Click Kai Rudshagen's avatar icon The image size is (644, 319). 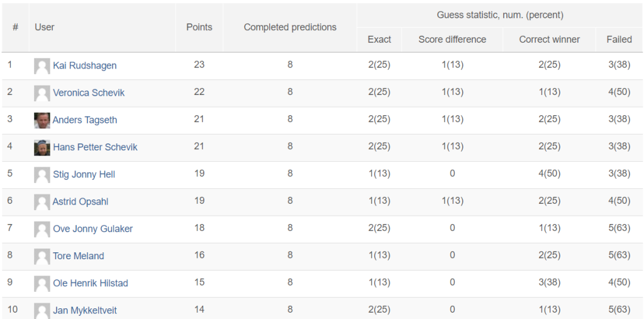(42, 66)
